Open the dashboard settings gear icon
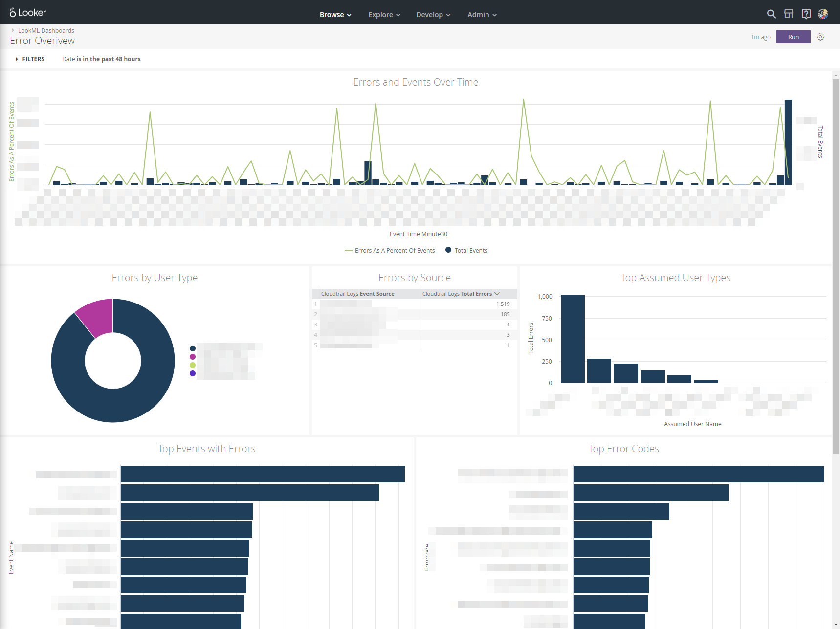Image resolution: width=840 pixels, height=629 pixels. click(820, 37)
